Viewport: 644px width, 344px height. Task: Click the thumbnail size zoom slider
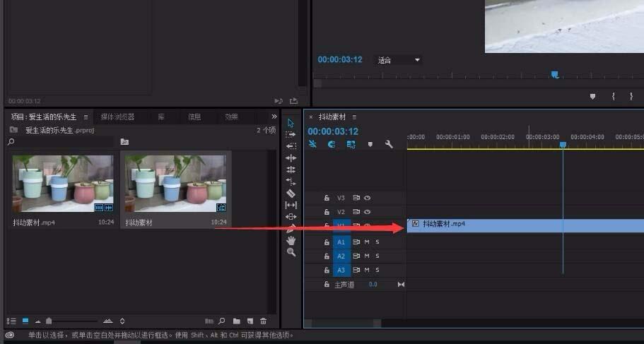tap(48, 321)
